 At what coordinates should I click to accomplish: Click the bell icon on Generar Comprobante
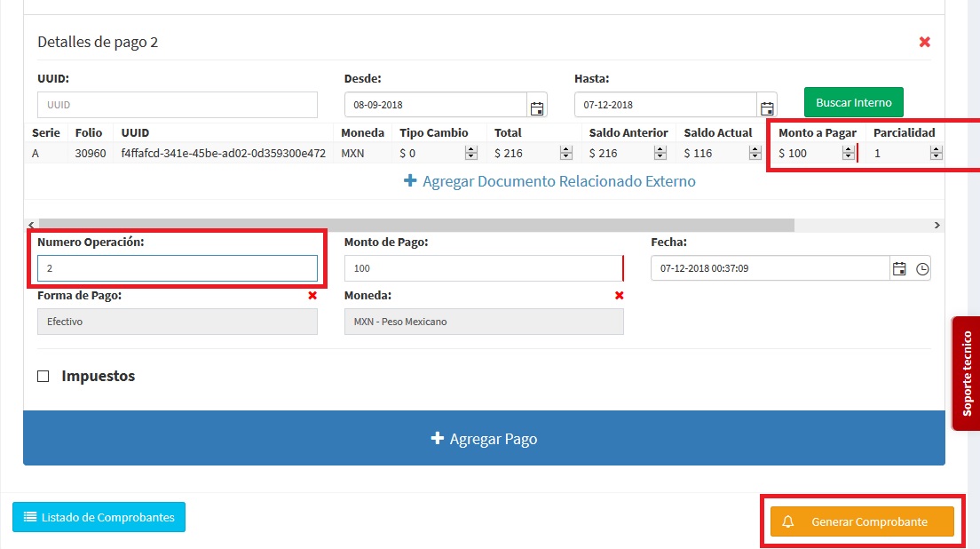click(x=788, y=522)
